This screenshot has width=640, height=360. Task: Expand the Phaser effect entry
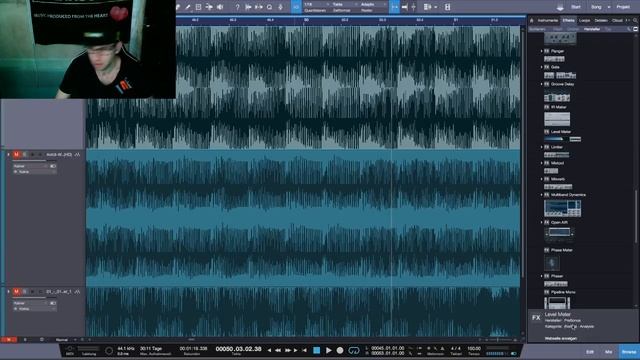(542, 276)
